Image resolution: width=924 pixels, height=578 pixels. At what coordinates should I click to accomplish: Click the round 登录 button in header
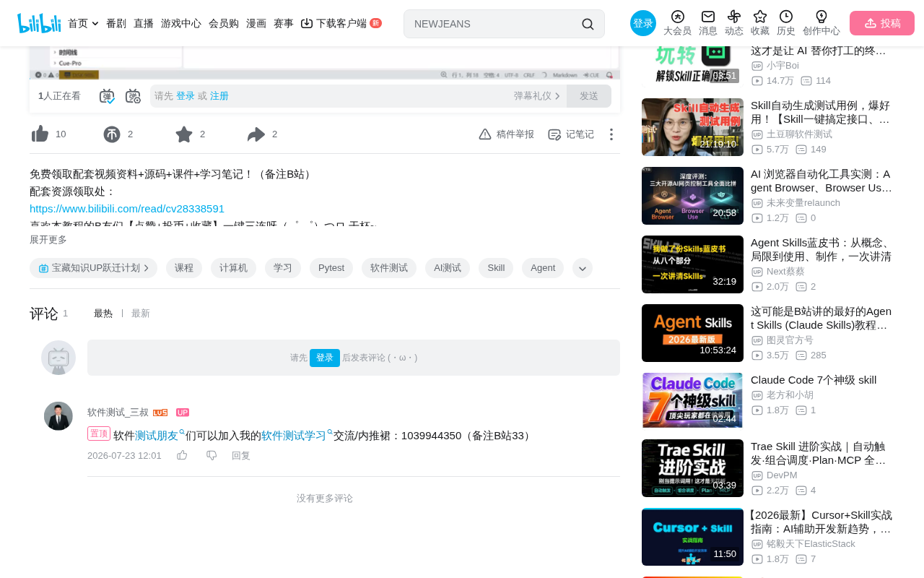tap(643, 23)
